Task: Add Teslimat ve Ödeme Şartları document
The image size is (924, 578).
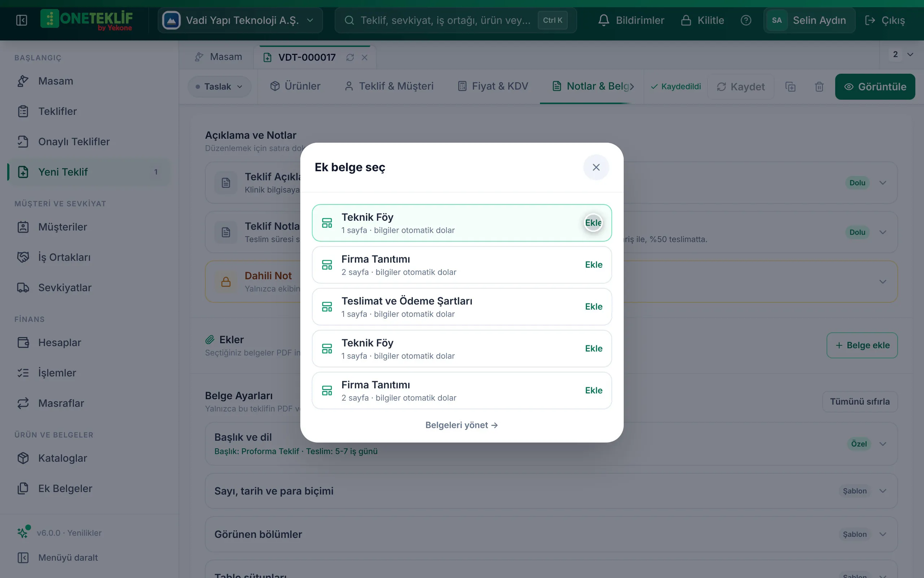Action: click(x=593, y=307)
